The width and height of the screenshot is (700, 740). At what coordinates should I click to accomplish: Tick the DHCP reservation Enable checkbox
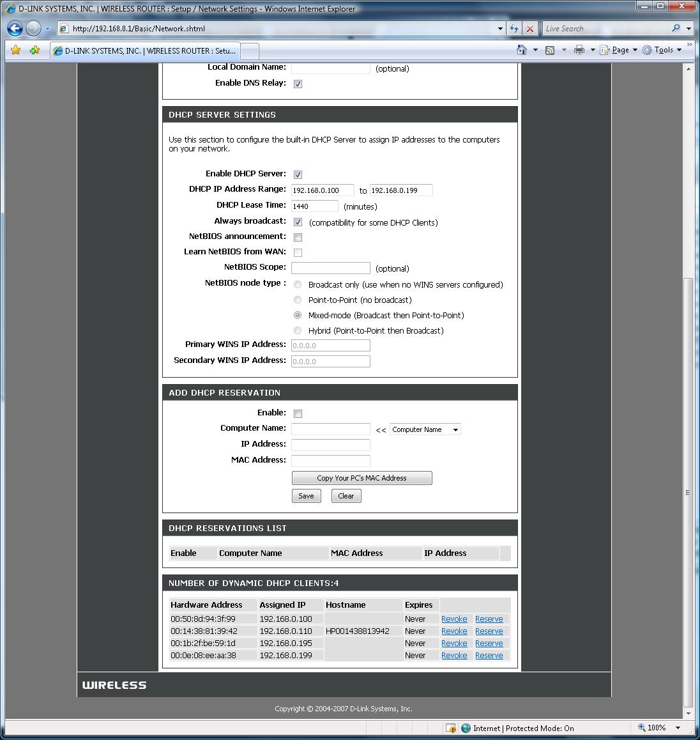tap(298, 414)
